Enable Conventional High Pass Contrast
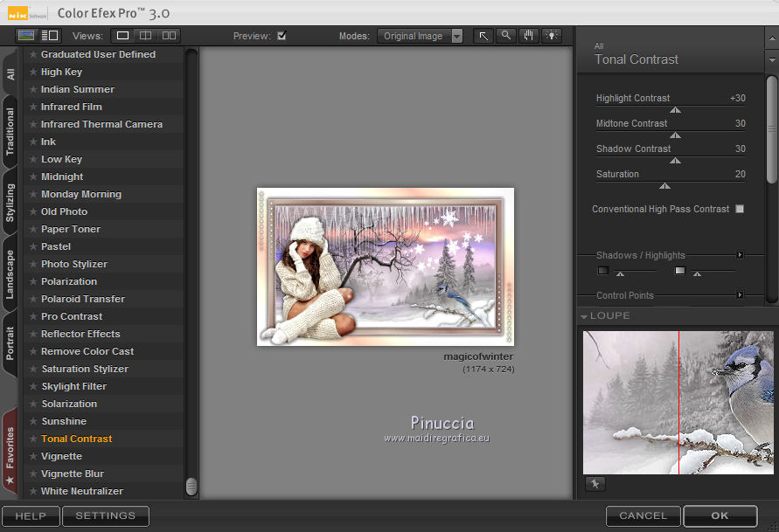The image size is (779, 532). coord(740,210)
